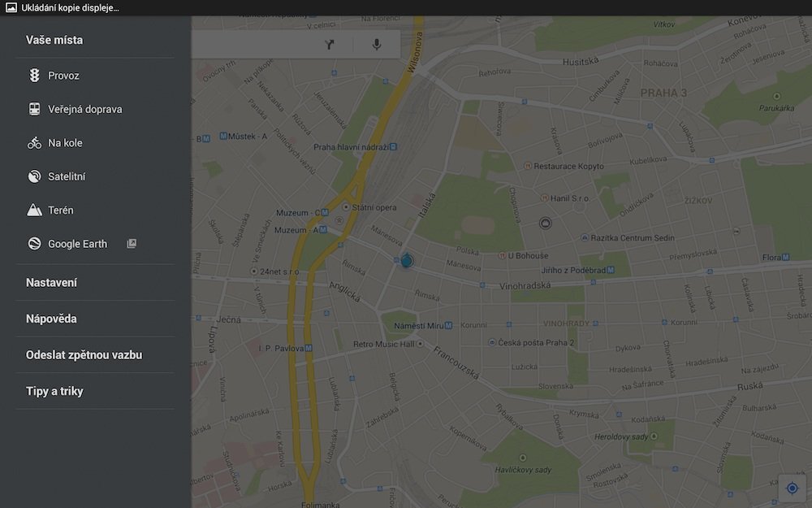Viewport: 812px width, 508px height.
Task: Click the map search input field
Action: click(x=252, y=44)
